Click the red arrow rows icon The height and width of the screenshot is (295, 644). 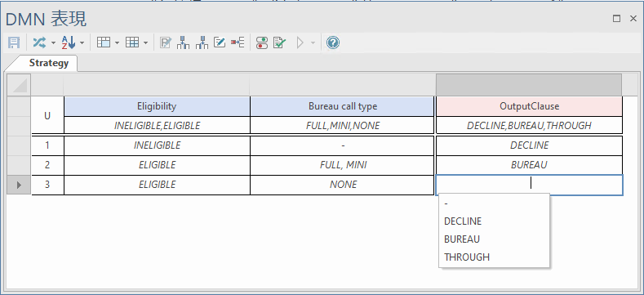click(238, 42)
